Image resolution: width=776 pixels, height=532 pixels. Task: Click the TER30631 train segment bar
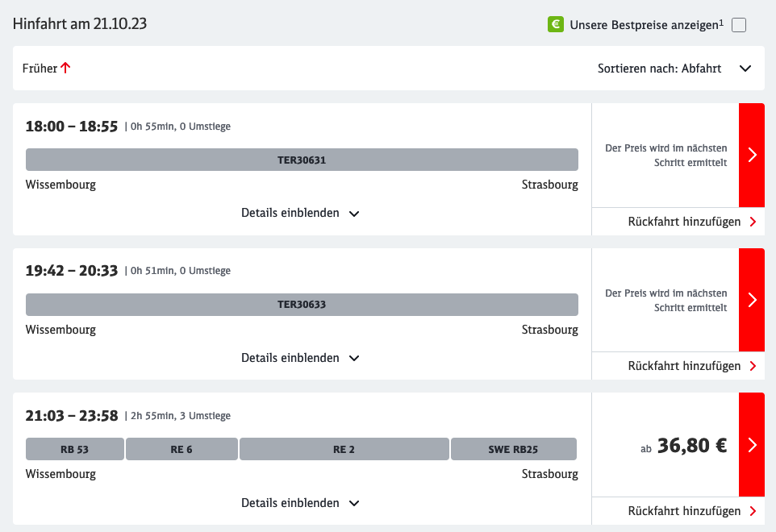[x=302, y=160]
